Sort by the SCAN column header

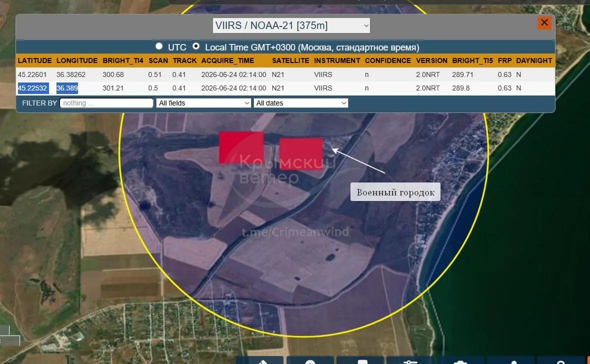coord(158,60)
